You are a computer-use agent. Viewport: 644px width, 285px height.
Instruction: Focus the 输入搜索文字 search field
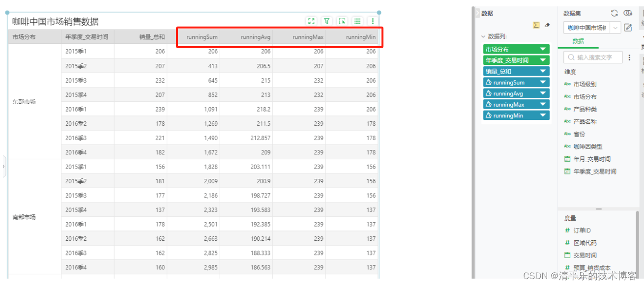[x=593, y=57]
